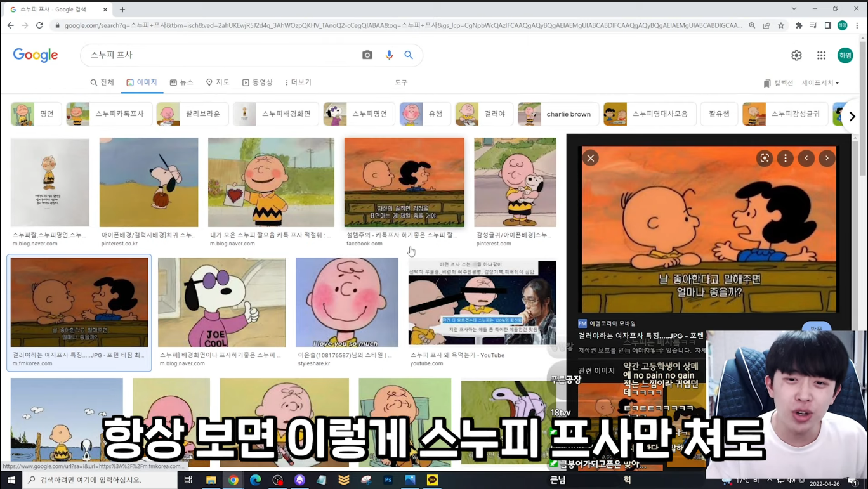Select the 스누피감성글귀 filter chip

pyautogui.click(x=785, y=114)
